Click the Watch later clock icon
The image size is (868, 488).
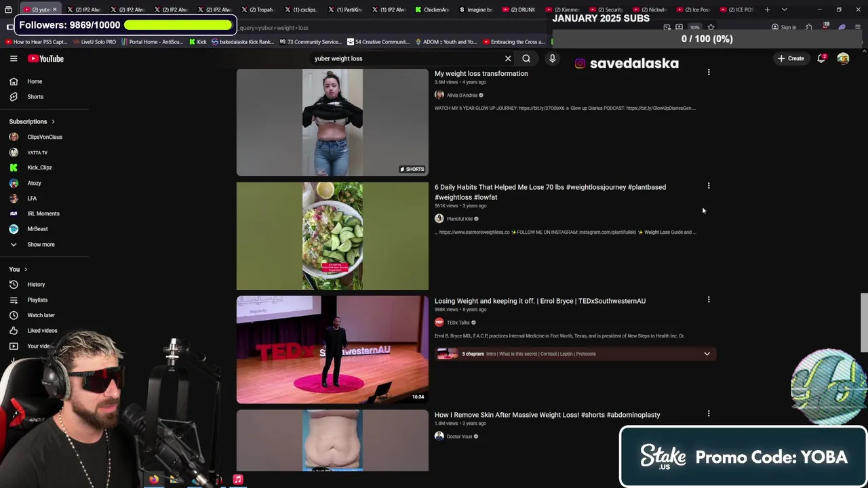click(14, 315)
